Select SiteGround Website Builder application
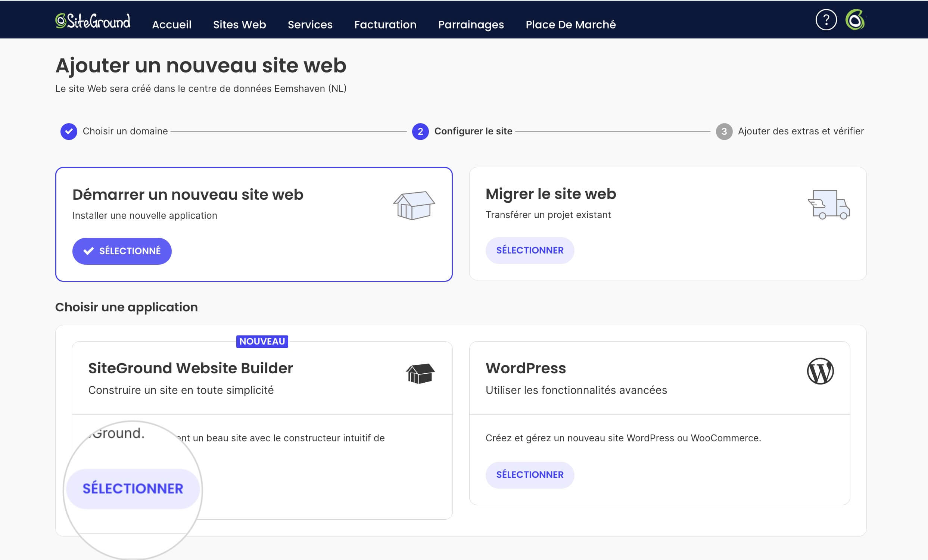Viewport: 928px width, 560px height. pyautogui.click(x=133, y=489)
